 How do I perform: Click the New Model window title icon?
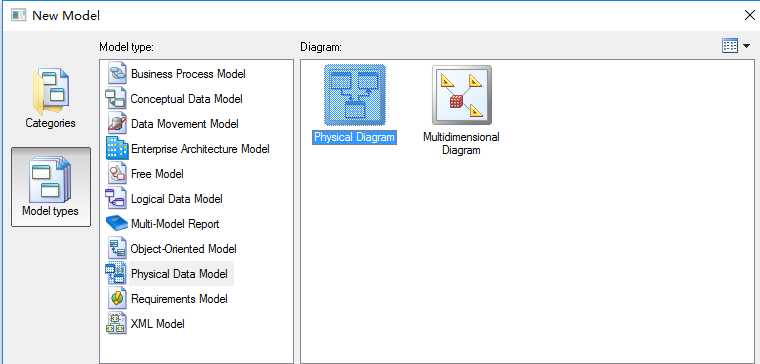[x=18, y=16]
